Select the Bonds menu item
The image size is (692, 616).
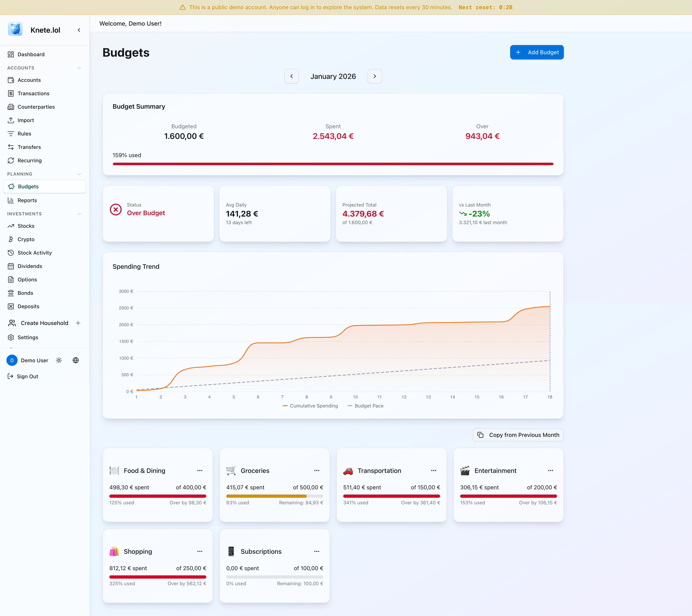25,293
